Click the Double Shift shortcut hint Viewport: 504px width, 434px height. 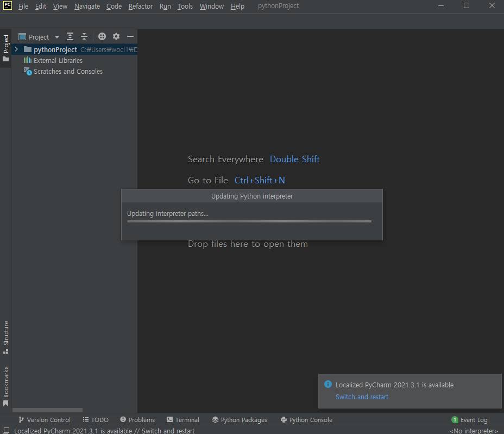(295, 159)
